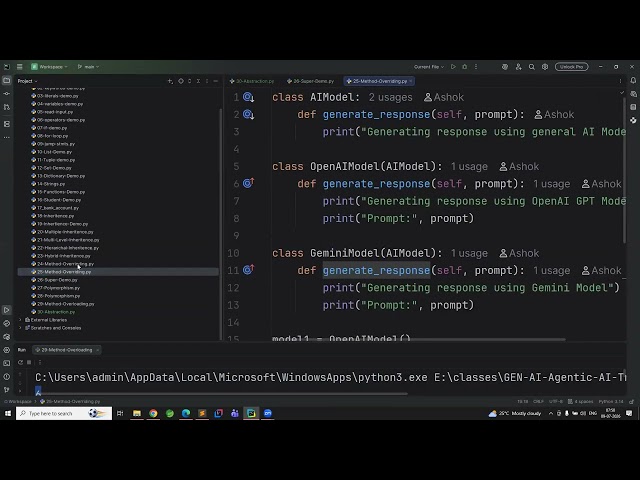This screenshot has width=640, height=480.
Task: Click the '4 spaces' indent status entry
Action: (581, 402)
